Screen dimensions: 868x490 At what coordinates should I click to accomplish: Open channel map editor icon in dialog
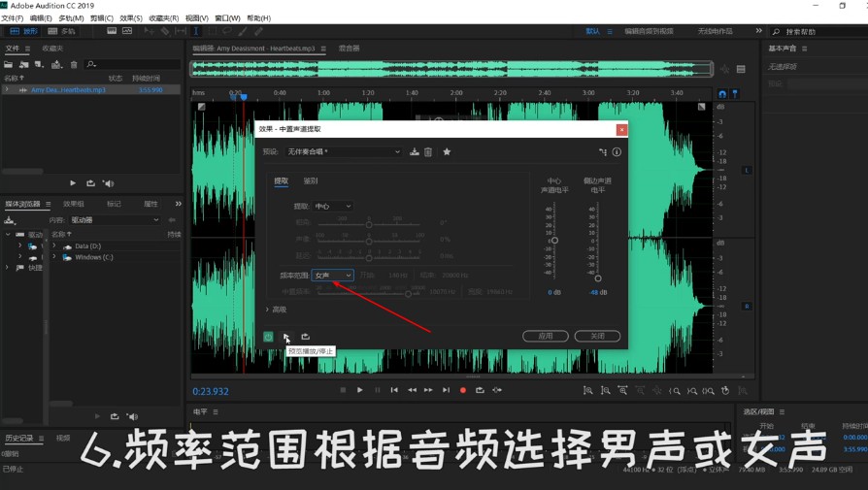(603, 151)
